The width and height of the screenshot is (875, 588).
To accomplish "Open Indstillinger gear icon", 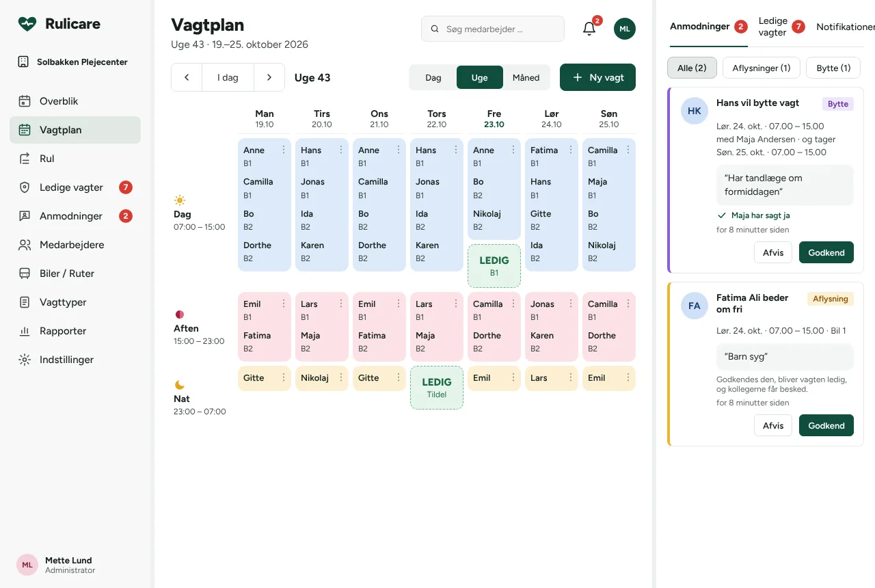I will (25, 360).
